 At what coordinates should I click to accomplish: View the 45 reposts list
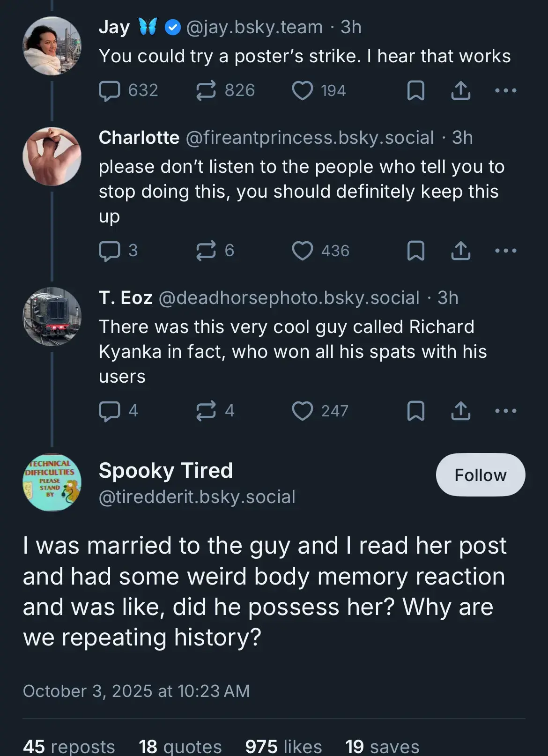point(69,746)
